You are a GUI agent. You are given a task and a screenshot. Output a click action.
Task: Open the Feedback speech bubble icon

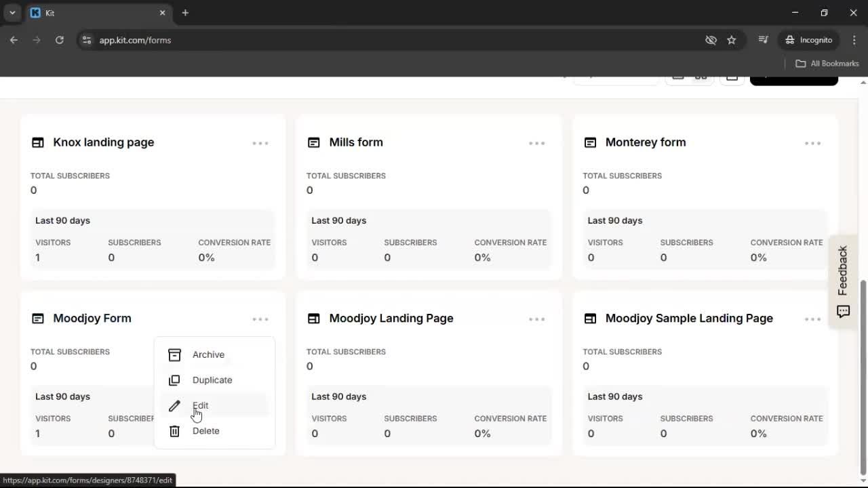pos(843,312)
